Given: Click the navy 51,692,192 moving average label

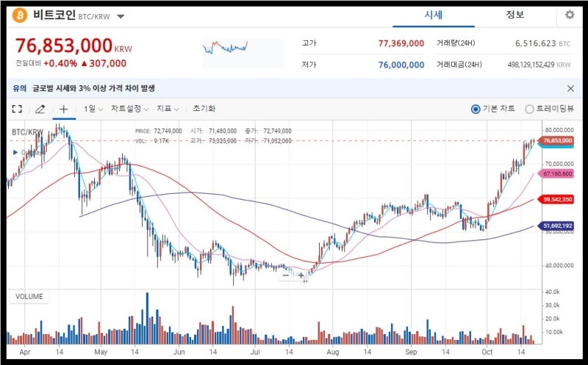Looking at the screenshot, I should pos(556,225).
